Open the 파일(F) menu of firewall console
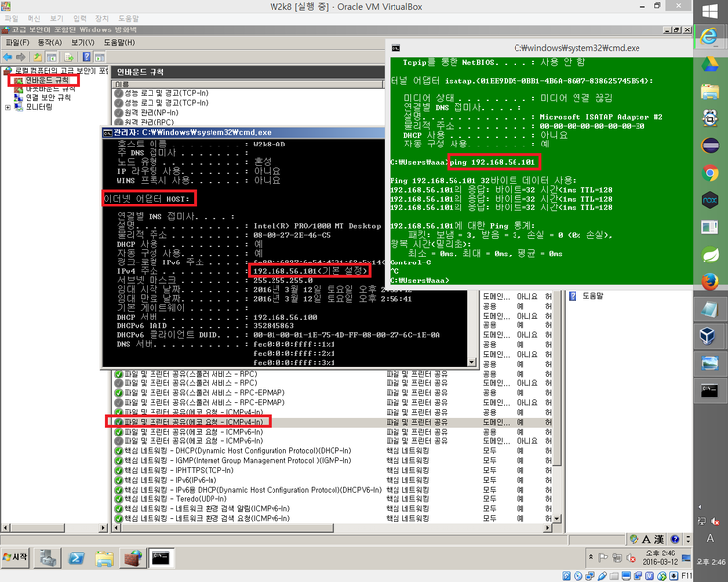This screenshot has width=728, height=582. pyautogui.click(x=18, y=42)
